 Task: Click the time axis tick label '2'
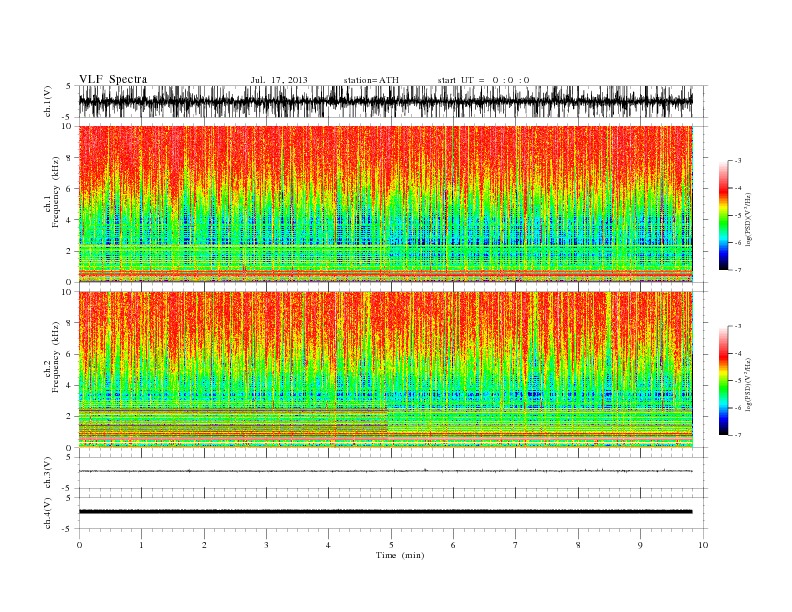(204, 545)
